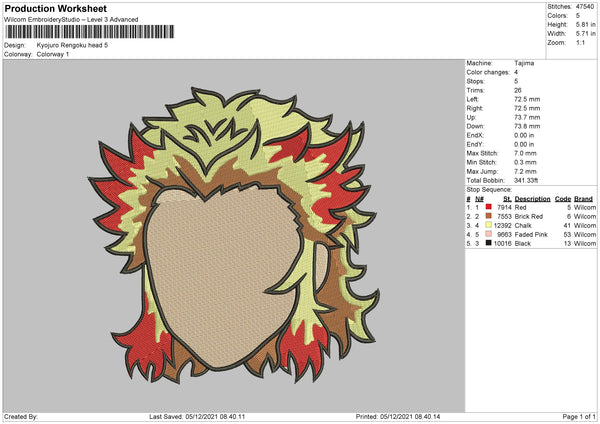The width and height of the screenshot is (600, 424).
Task: Click the stitch count 7914 for Red
Action: click(504, 207)
